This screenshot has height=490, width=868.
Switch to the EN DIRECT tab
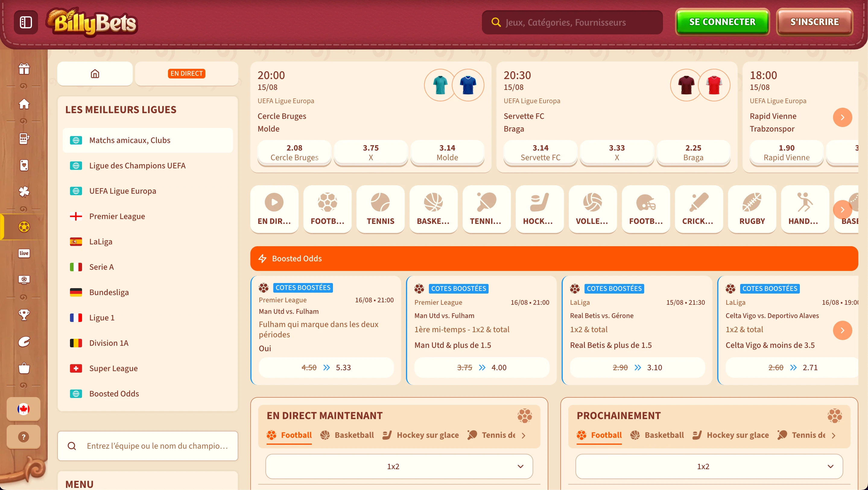[x=187, y=73]
